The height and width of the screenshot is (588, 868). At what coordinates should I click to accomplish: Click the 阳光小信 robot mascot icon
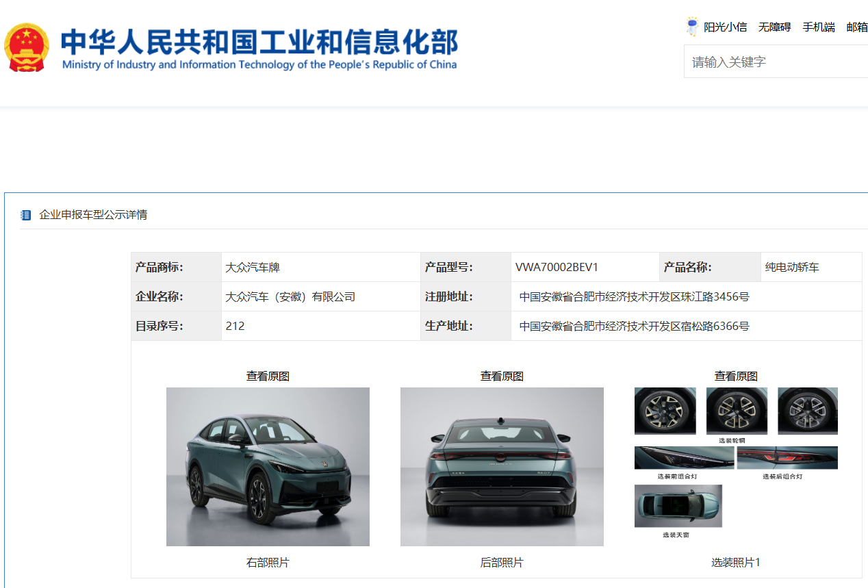[692, 27]
